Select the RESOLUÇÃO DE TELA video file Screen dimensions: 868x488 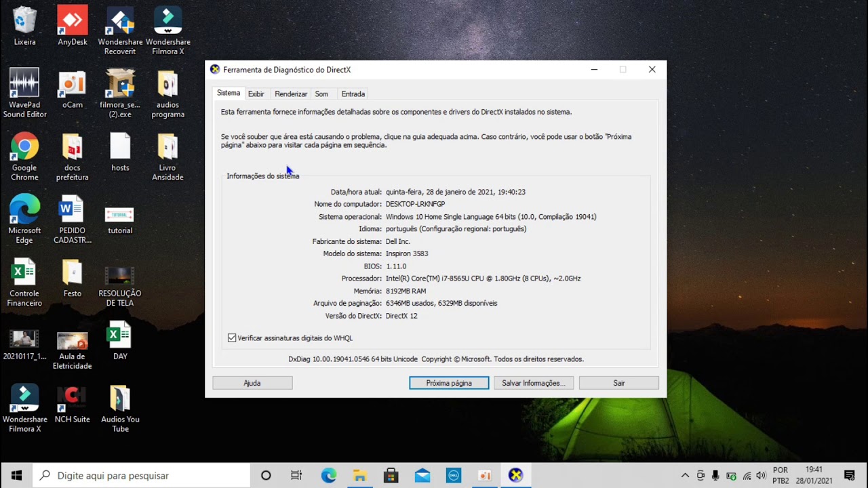point(120,285)
